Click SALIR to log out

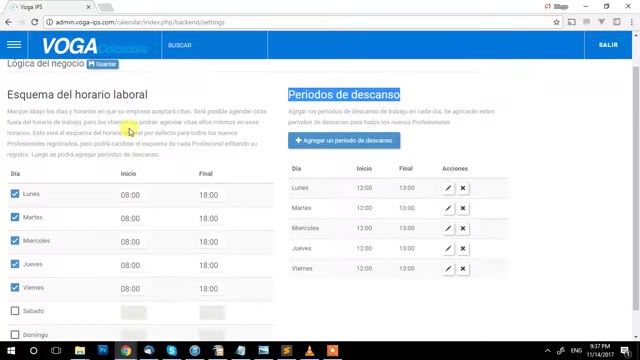tap(608, 45)
